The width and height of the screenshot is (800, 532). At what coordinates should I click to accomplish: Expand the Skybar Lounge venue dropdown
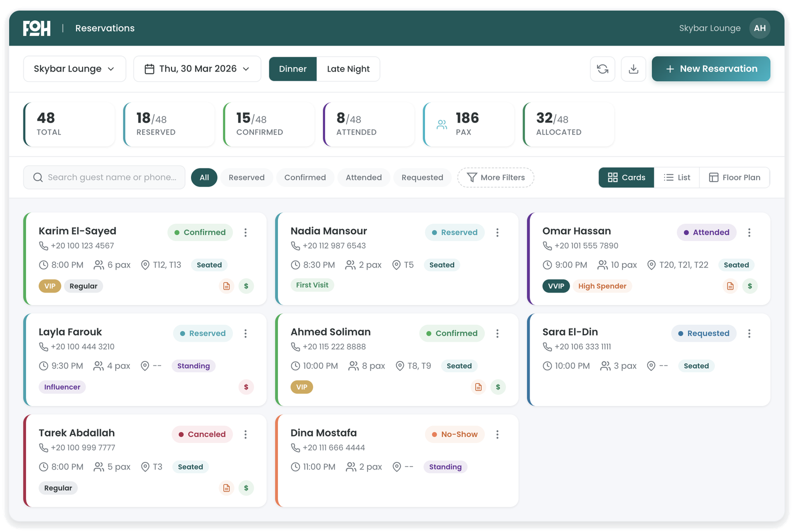click(74, 69)
